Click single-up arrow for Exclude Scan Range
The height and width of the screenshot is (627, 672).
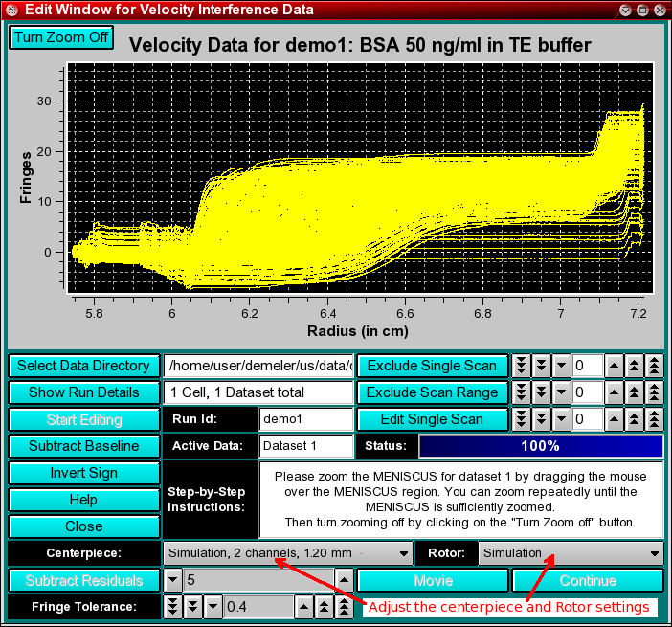pos(613,392)
